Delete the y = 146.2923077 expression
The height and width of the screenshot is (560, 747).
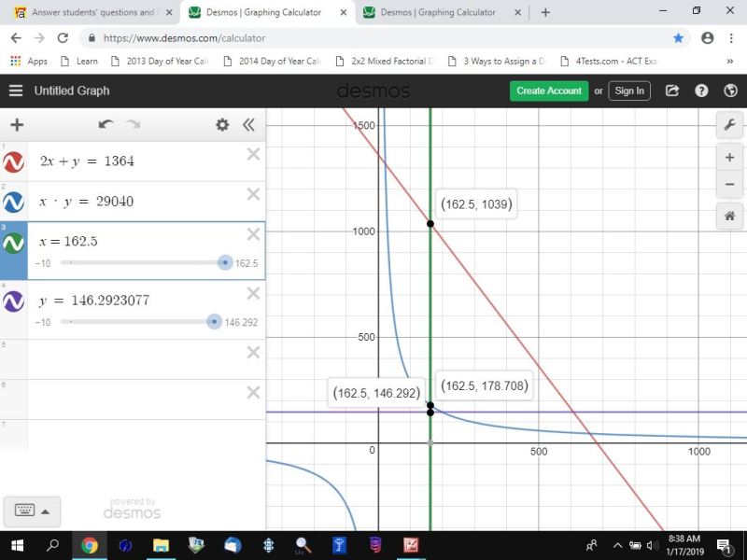[253, 293]
